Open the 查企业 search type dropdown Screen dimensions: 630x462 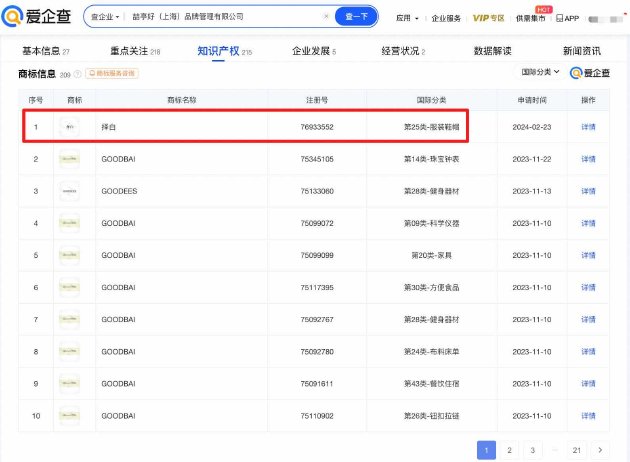click(105, 17)
